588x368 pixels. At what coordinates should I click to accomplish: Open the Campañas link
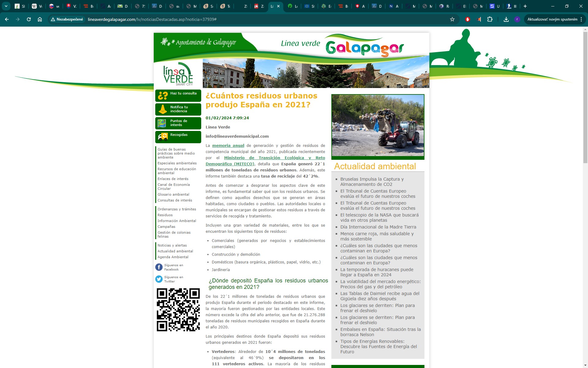point(166,227)
